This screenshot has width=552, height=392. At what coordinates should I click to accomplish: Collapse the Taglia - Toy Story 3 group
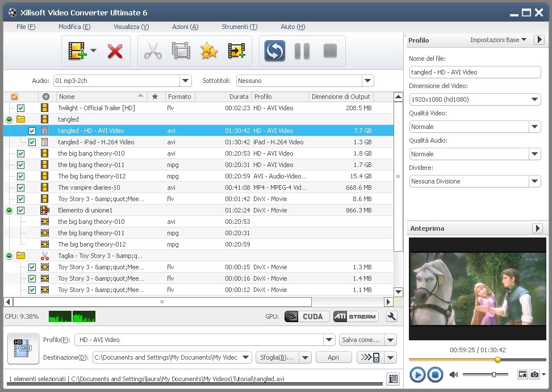click(10, 256)
